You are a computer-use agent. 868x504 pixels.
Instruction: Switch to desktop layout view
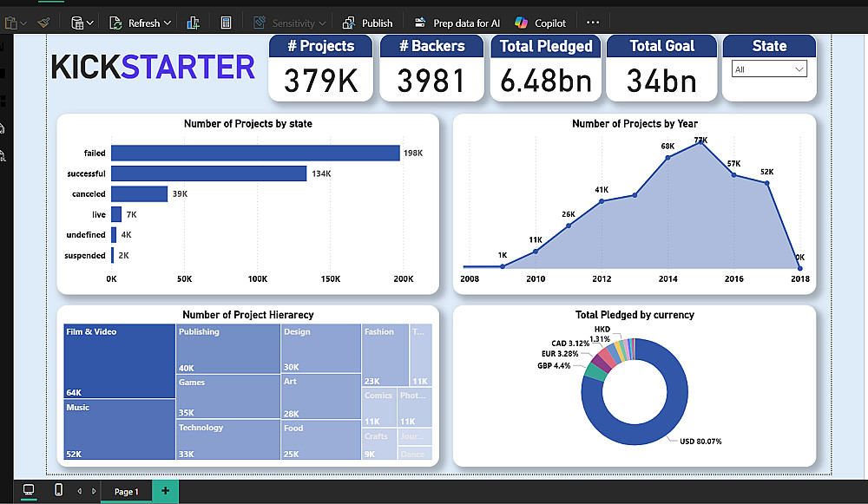pyautogui.click(x=29, y=490)
